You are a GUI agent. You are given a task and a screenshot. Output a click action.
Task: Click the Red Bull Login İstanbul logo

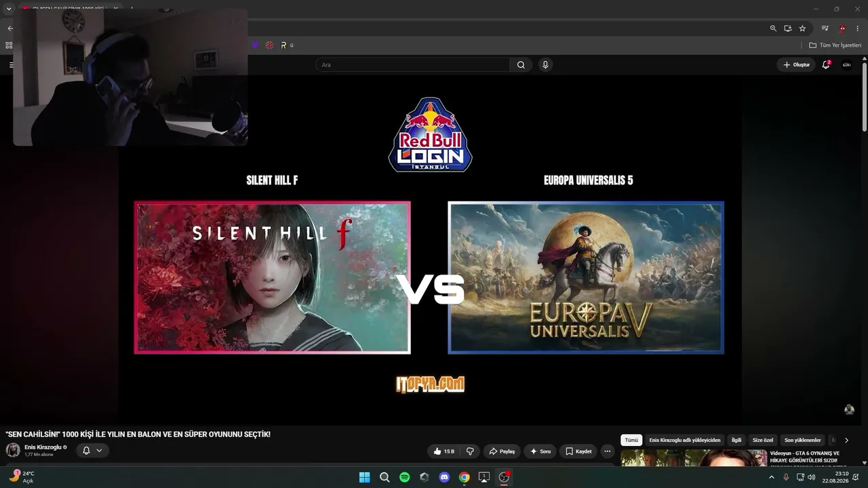[431, 134]
